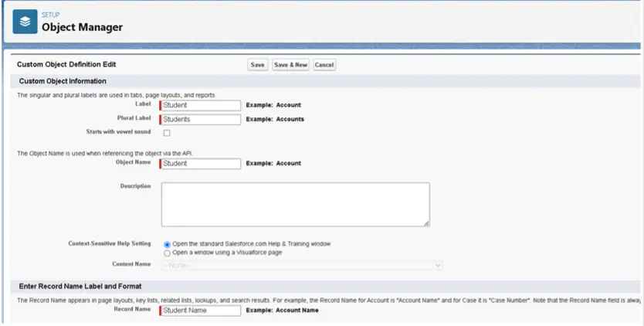Click the SETUP label above Object Manager
This screenshot has height=326, width=644.
[50, 15]
